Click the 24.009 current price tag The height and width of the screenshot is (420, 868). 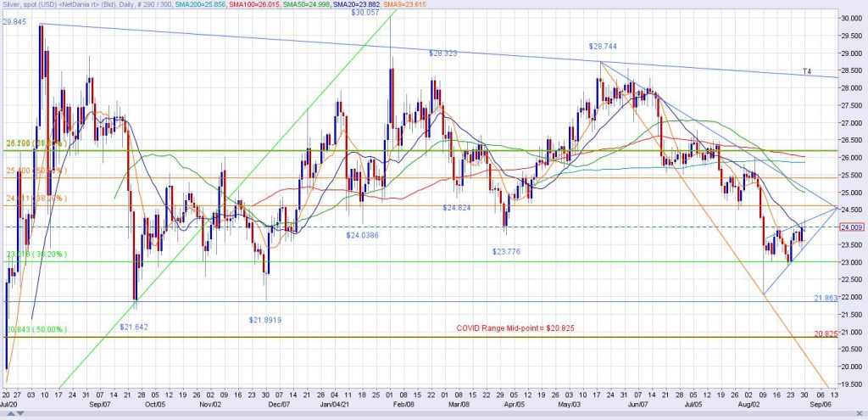[852, 227]
